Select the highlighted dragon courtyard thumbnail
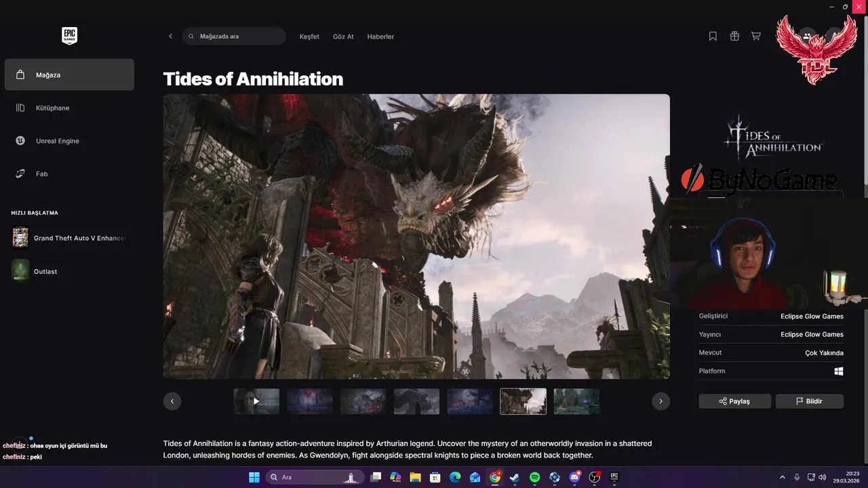868x488 pixels. pyautogui.click(x=524, y=401)
